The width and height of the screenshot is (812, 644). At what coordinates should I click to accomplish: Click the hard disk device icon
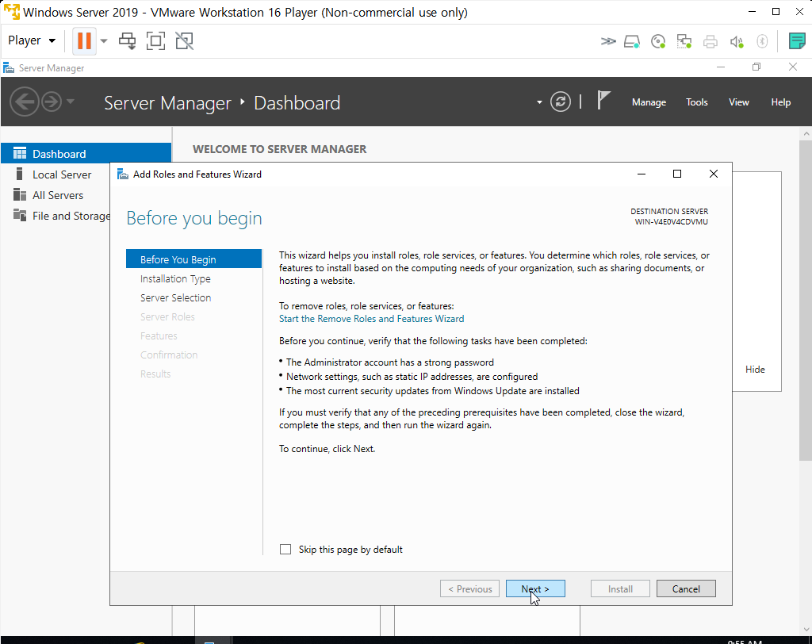[632, 41]
